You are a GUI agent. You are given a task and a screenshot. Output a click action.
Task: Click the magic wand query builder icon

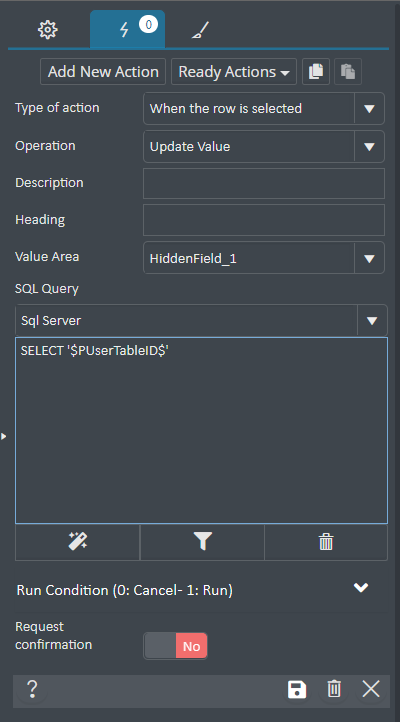click(77, 542)
